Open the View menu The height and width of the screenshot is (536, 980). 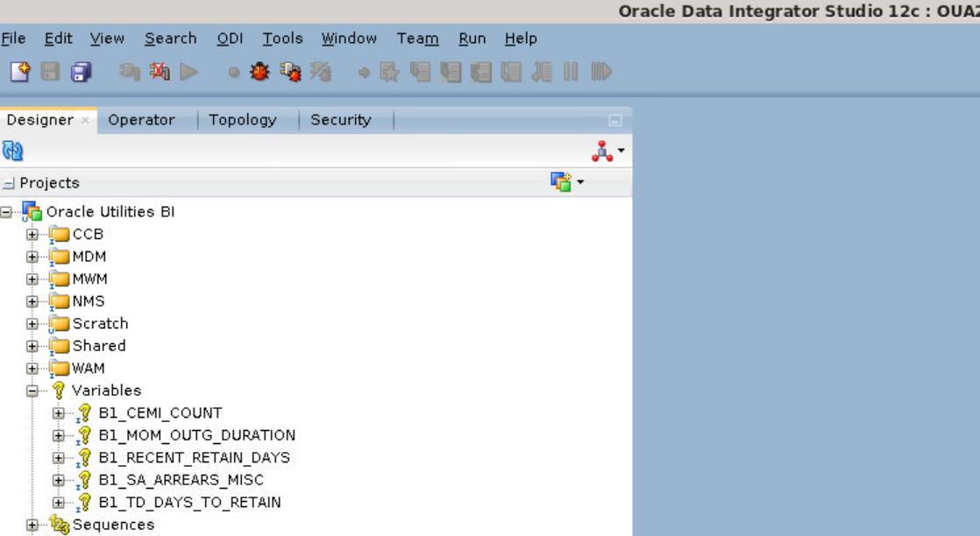coord(107,39)
